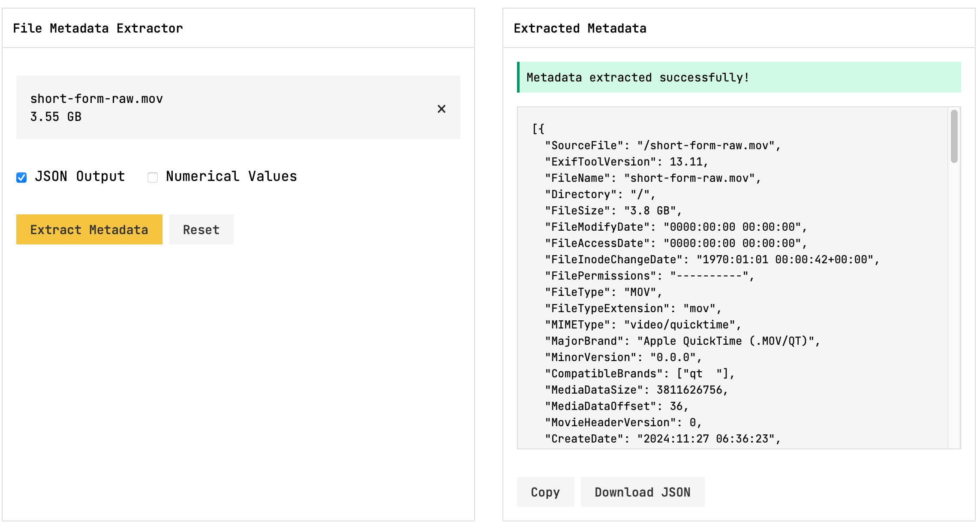The height and width of the screenshot is (524, 980).
Task: Click the Extracted Metadata panel heading
Action: 580,28
